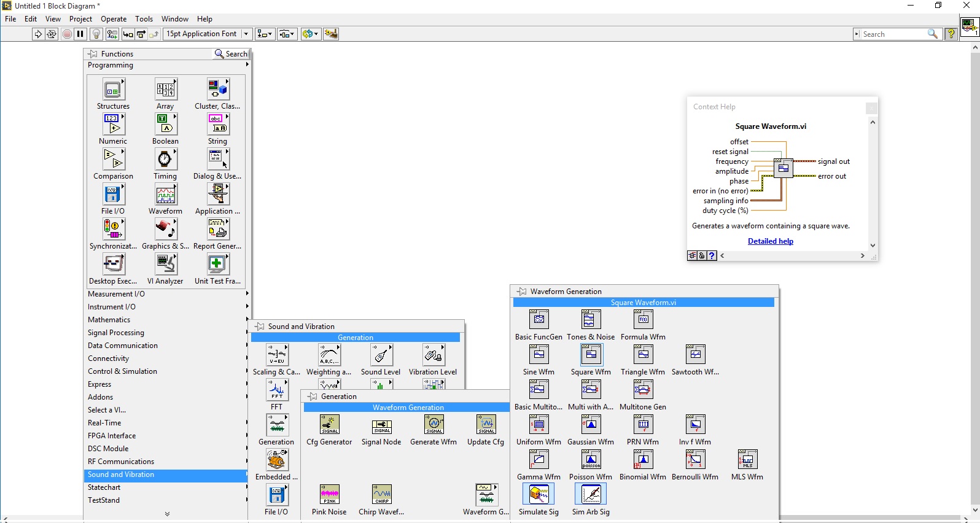Image resolution: width=980 pixels, height=523 pixels.
Task: Expand the Mathematics category
Action: [167, 320]
